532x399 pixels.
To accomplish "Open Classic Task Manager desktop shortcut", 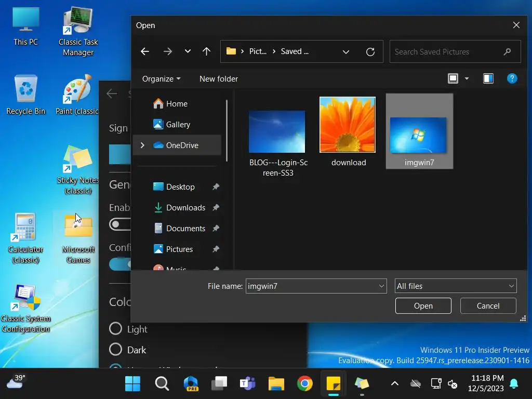I will pyautogui.click(x=78, y=32).
